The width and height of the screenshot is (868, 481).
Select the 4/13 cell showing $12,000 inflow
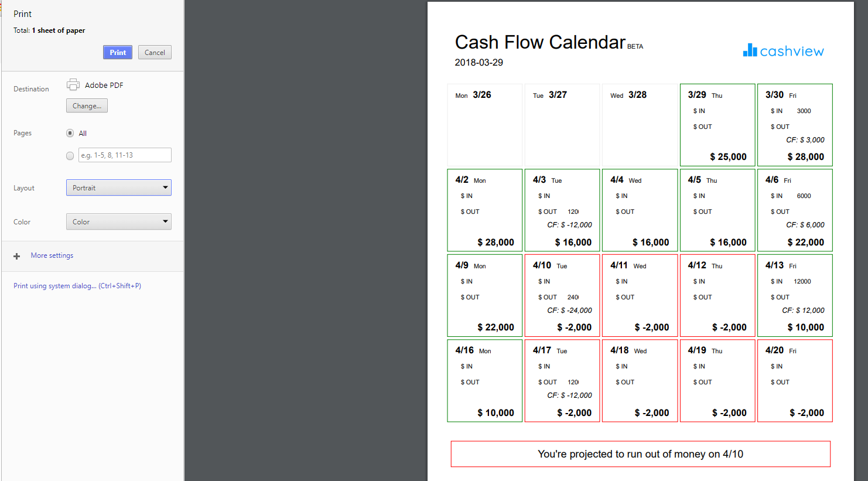coord(795,295)
